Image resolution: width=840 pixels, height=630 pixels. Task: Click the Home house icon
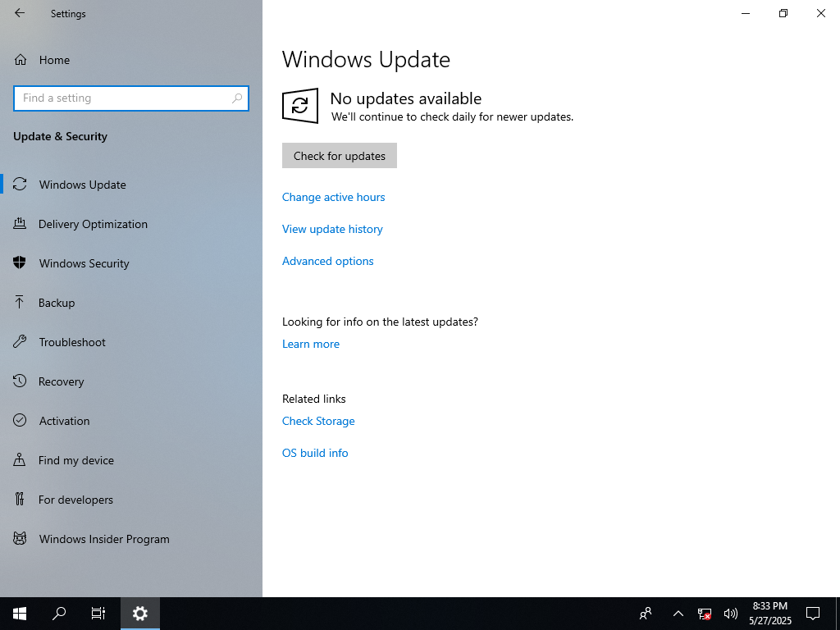21,60
